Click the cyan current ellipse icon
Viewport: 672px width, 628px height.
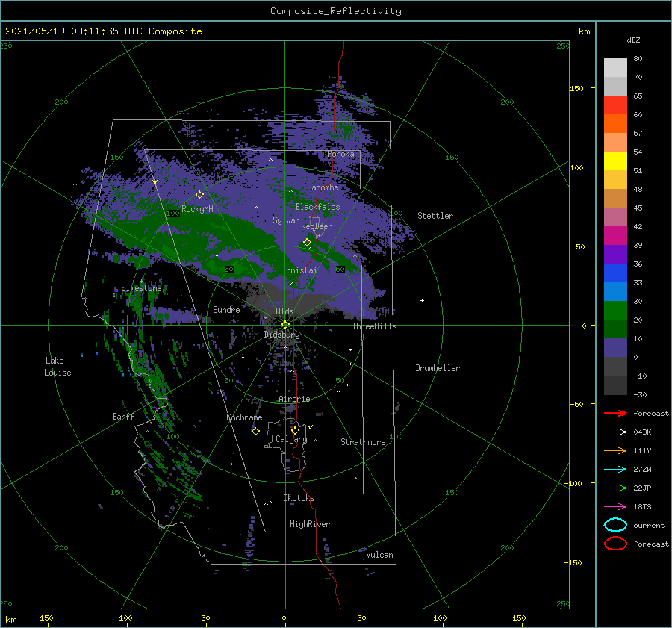pyautogui.click(x=615, y=525)
